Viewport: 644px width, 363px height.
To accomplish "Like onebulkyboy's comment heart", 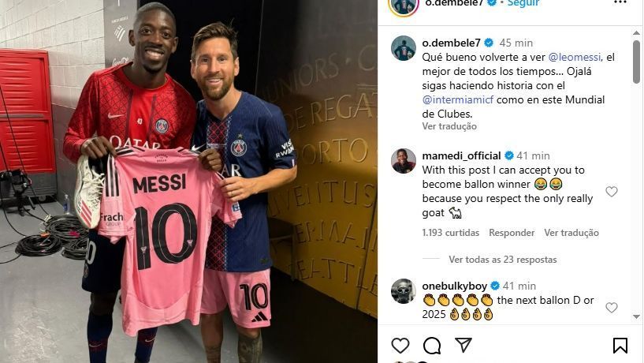I will click(x=612, y=307).
